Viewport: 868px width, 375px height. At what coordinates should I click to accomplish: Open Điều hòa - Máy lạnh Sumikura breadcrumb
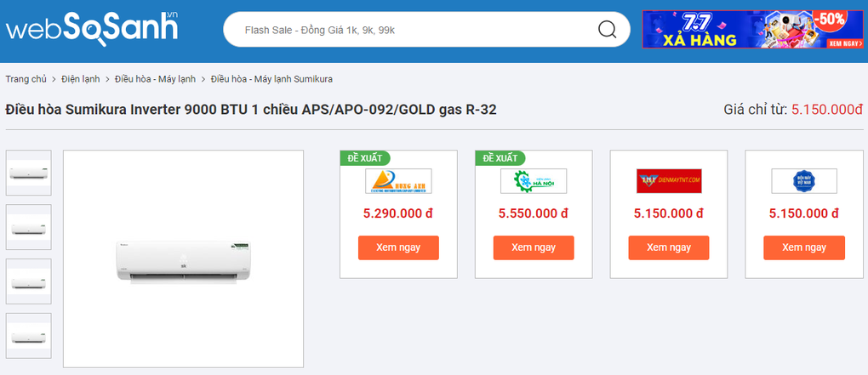click(x=271, y=79)
